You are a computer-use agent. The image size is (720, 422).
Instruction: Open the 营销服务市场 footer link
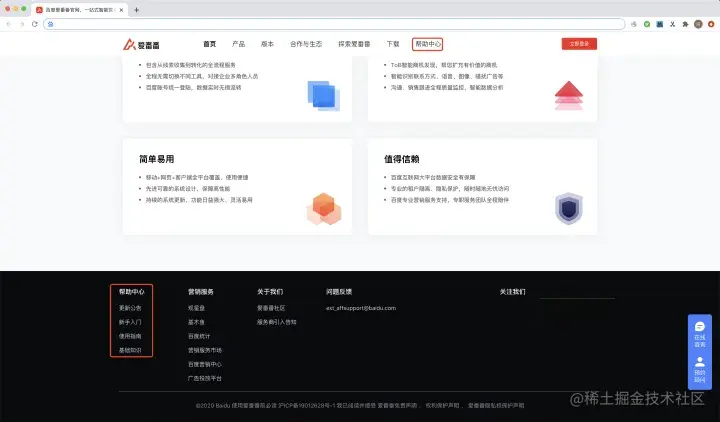pyautogui.click(x=205, y=350)
